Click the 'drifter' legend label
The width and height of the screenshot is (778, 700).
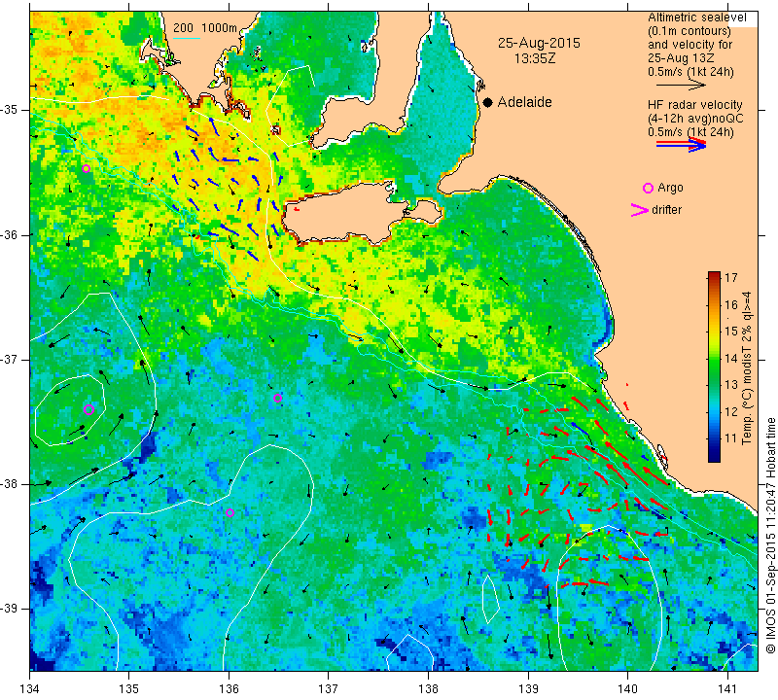666,210
